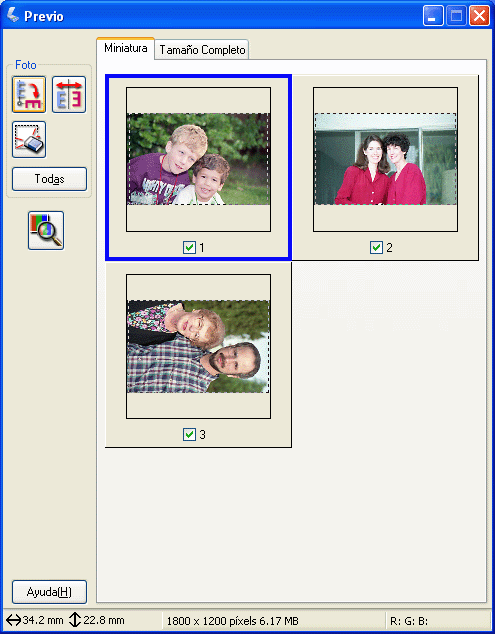Click the height arrow icon in status bar
Viewport: 495px width, 634px height.
pyautogui.click(x=75, y=620)
